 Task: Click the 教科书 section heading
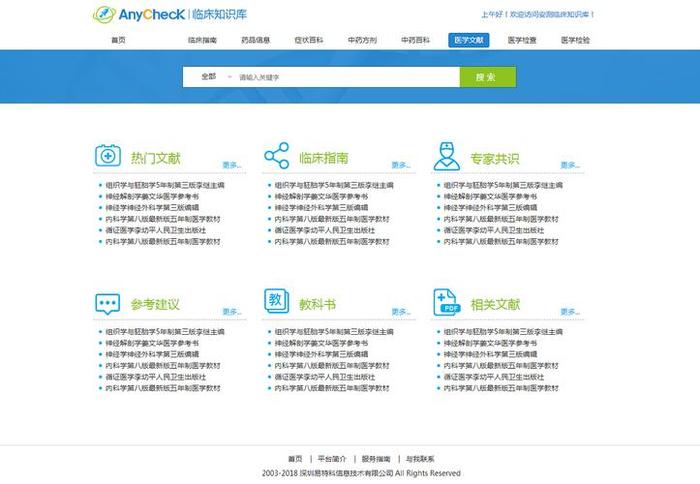click(317, 305)
